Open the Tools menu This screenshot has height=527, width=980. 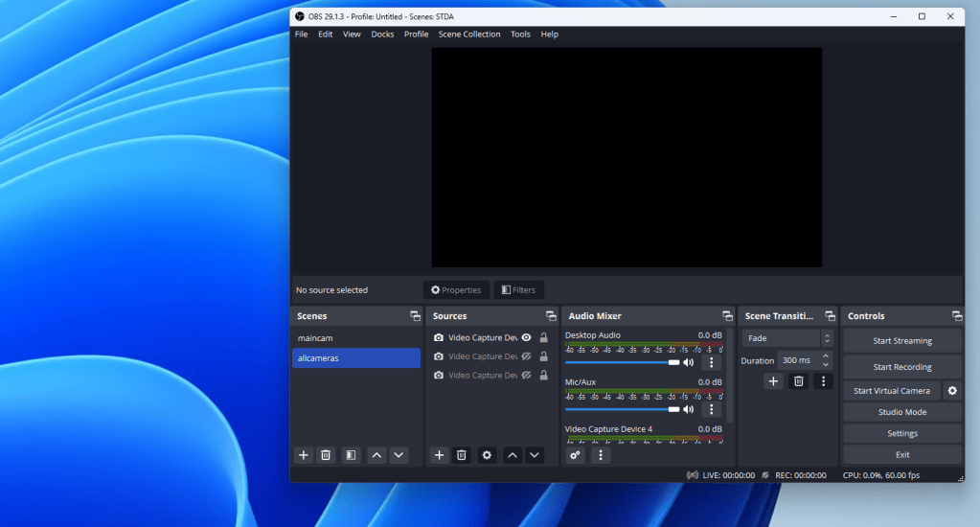(x=520, y=34)
